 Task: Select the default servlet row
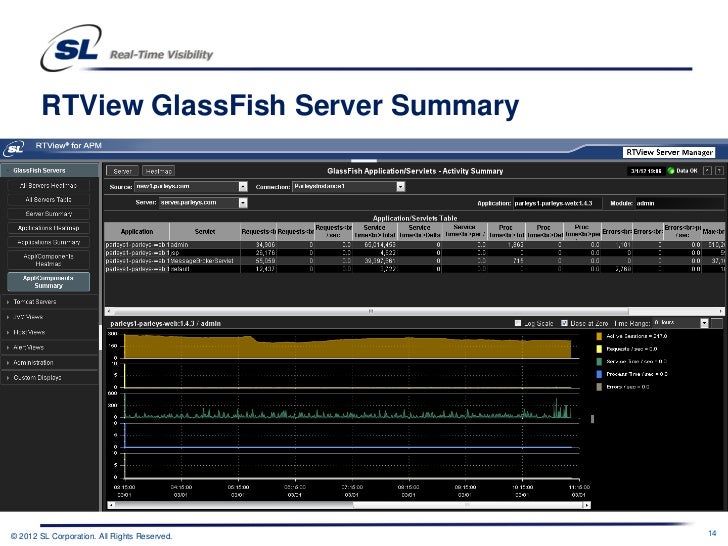point(414,269)
